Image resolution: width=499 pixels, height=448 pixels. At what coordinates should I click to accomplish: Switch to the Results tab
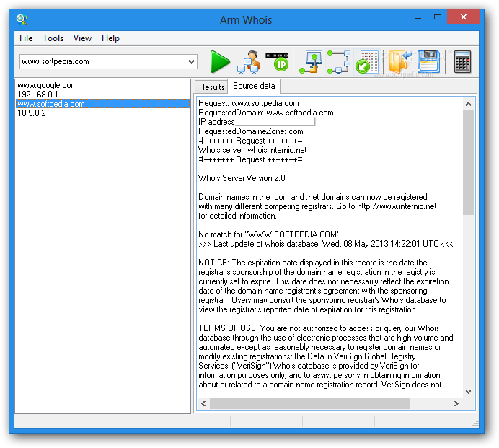click(211, 87)
